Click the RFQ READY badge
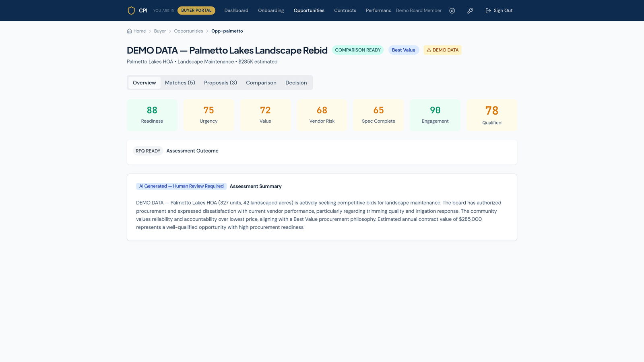The height and width of the screenshot is (362, 644). click(x=148, y=151)
